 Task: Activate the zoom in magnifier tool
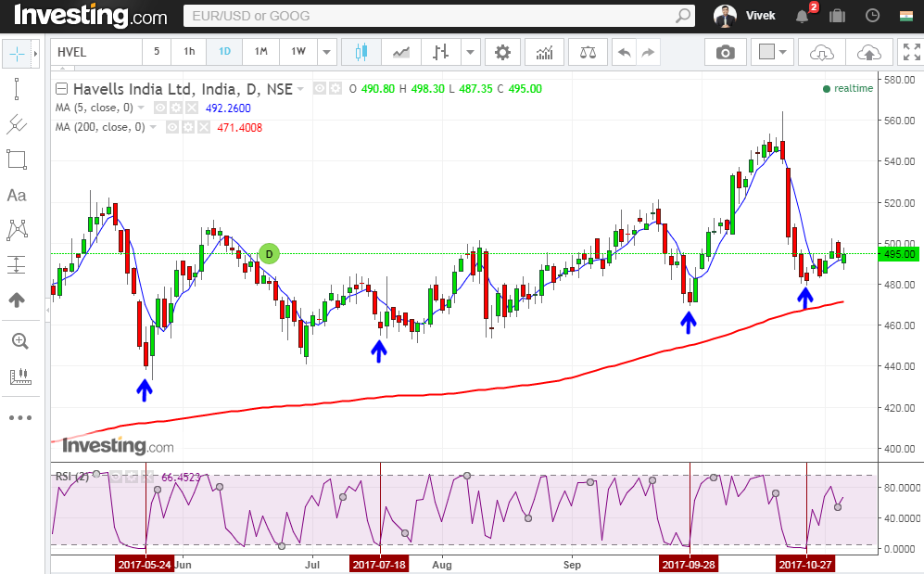19,340
